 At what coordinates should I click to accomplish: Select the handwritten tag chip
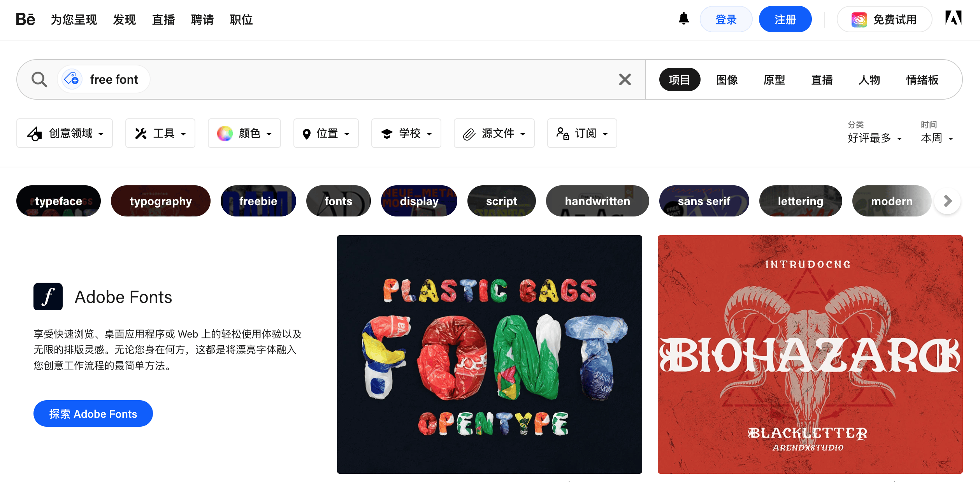pos(597,201)
